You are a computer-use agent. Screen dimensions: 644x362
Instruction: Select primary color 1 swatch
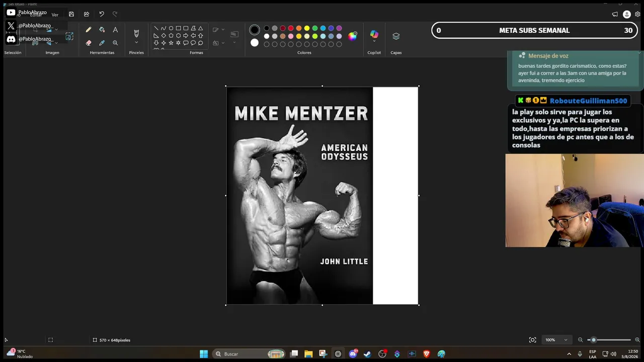point(255,30)
